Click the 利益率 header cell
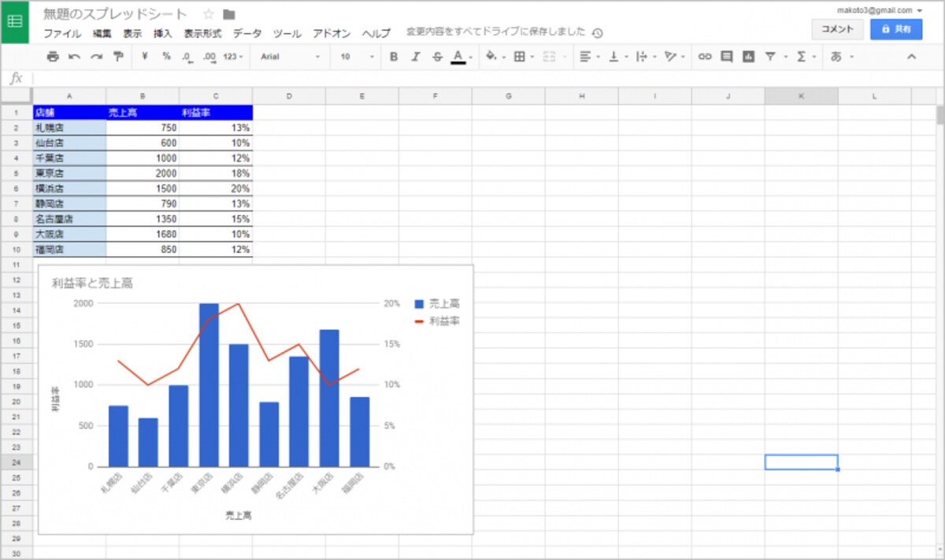The image size is (945, 560). point(216,113)
